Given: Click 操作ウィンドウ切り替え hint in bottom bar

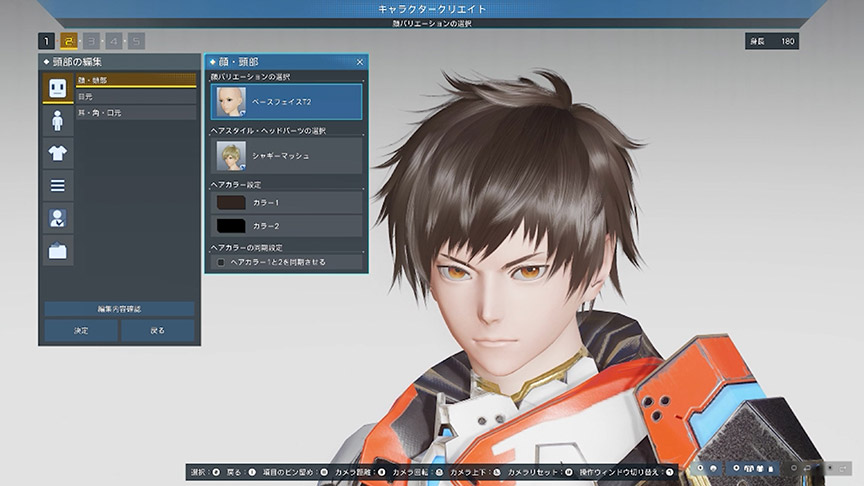Looking at the screenshot, I should (627, 472).
